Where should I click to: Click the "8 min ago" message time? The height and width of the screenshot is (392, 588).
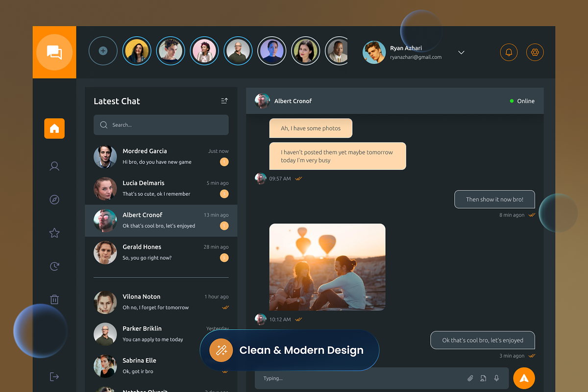pos(512,215)
